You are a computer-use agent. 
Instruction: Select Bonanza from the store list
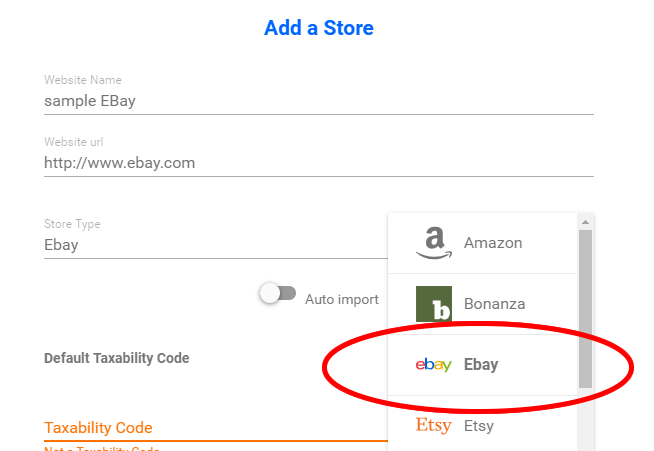[483, 304]
